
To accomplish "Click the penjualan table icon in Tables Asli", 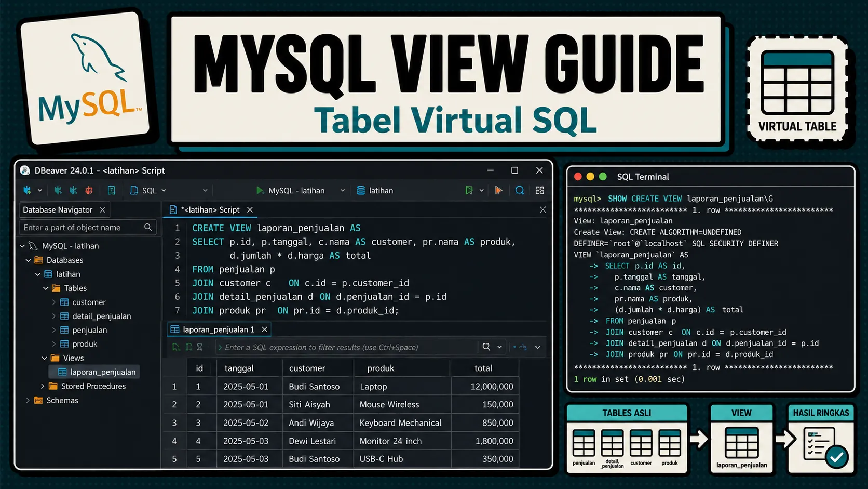I will click(584, 443).
